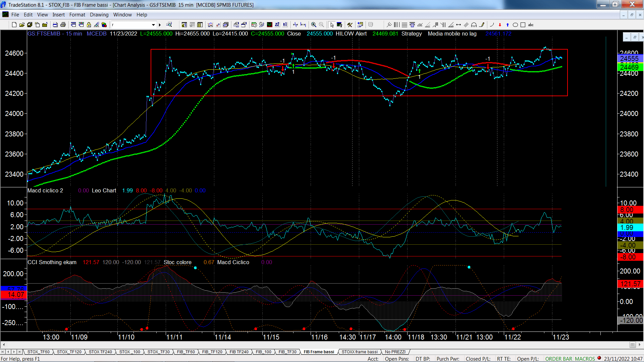The width and height of the screenshot is (644, 362).
Task: Click the 24555 blue price label on axis
Action: coord(630,58)
